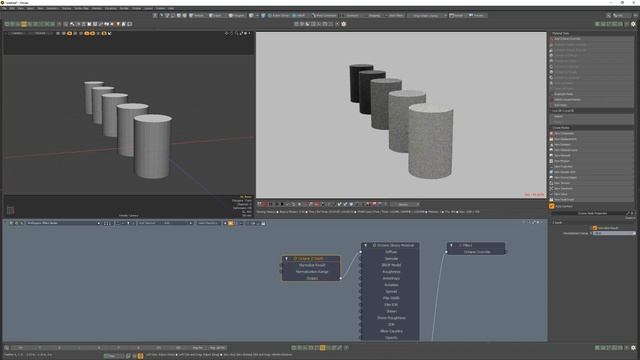Select the Sheen Roughness row

(x=391, y=318)
